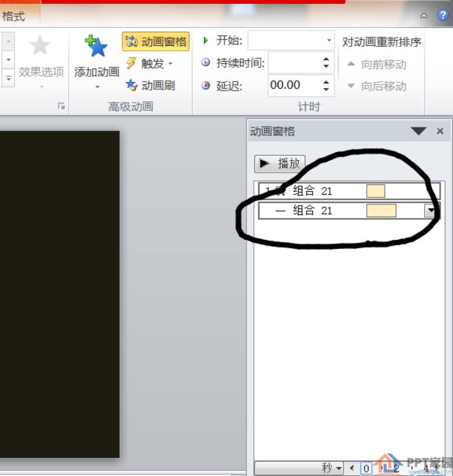Screen dimensions: 453x476
Task: Collapse the ribbon with caret icon
Action: [424, 16]
